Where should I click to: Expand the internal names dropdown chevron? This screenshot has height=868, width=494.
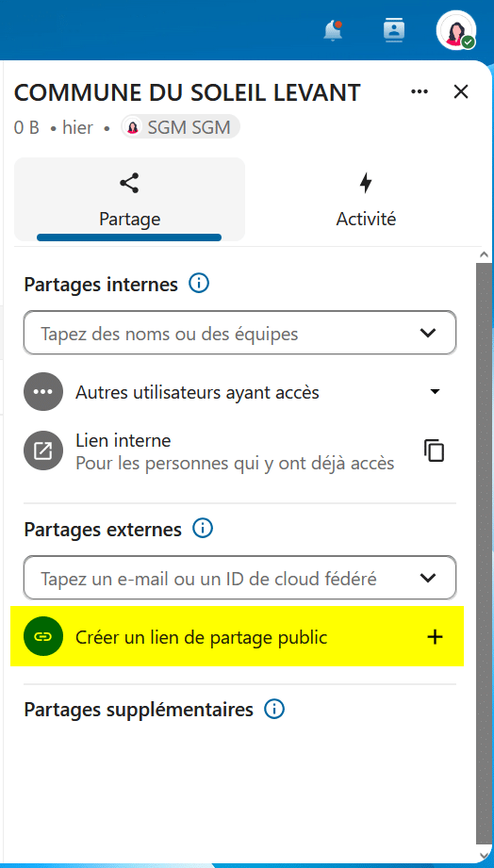pyautogui.click(x=428, y=333)
